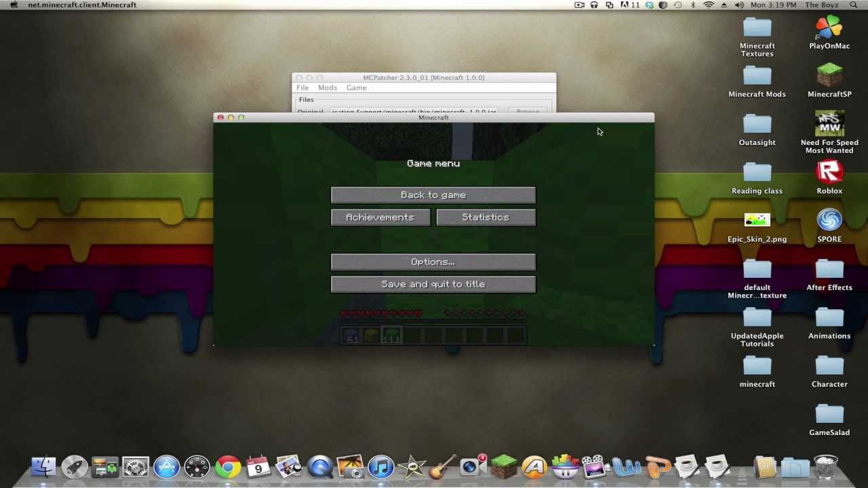This screenshot has height=488, width=868.
Task: Open the Minecraft Mods folder
Action: pos(757,82)
